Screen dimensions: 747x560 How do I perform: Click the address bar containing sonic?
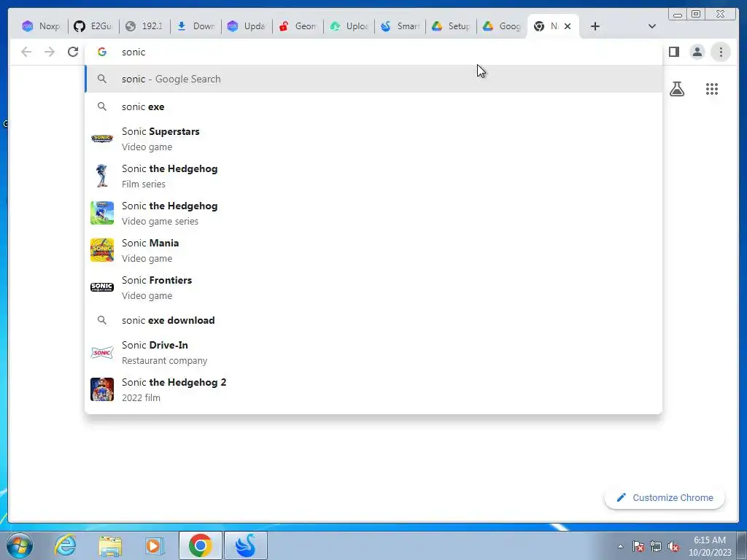click(373, 52)
